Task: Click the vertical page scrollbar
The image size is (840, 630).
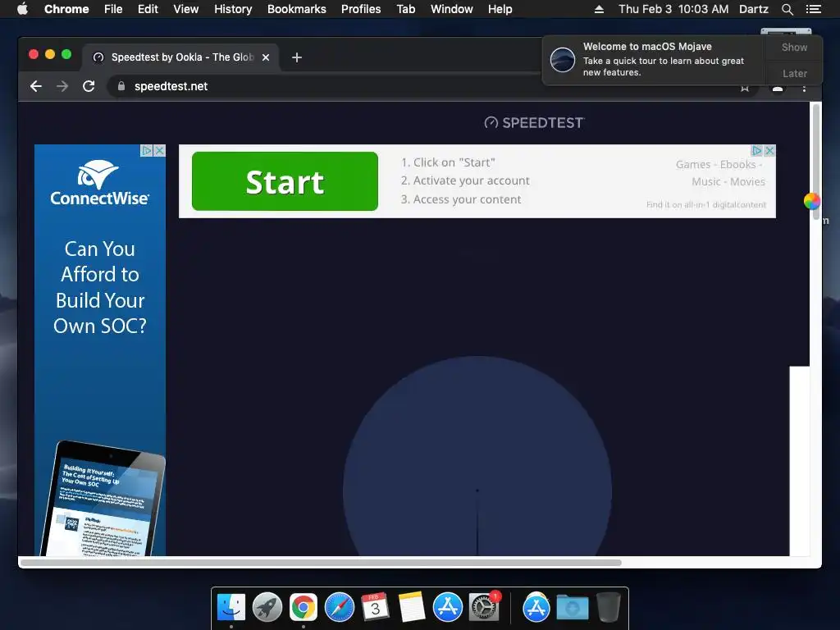Action: (816, 162)
